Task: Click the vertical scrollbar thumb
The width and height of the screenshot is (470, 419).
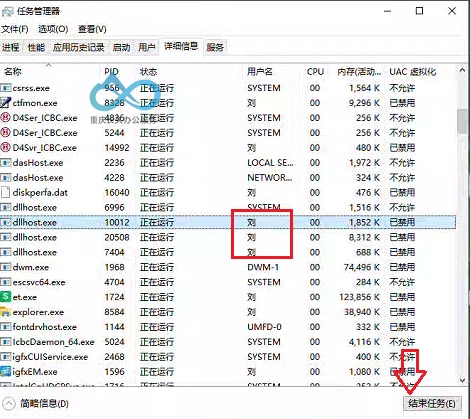Action: [462, 121]
